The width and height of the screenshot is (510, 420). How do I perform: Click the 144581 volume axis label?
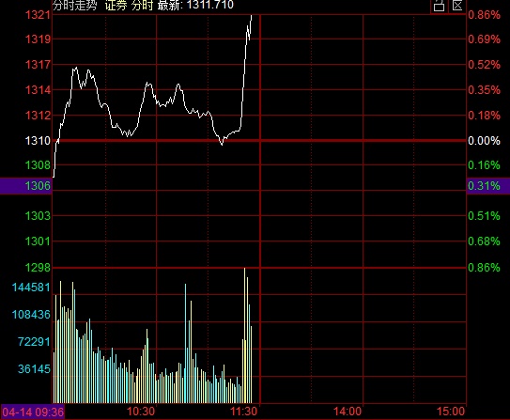point(31,288)
